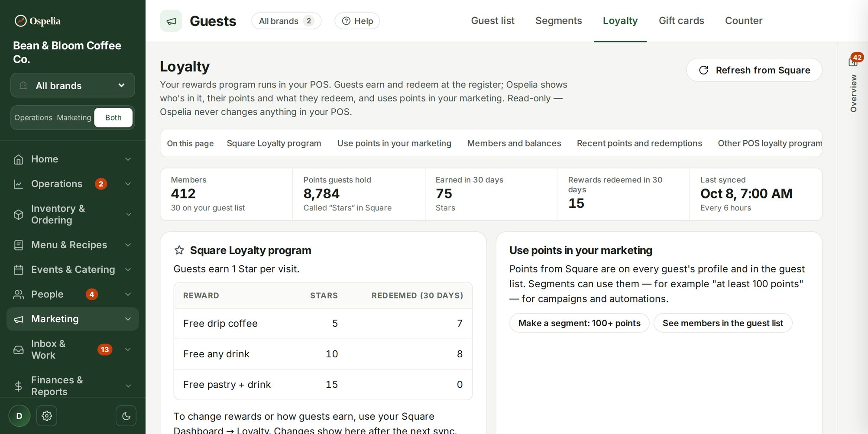Image resolution: width=868 pixels, height=434 pixels.
Task: Click the Home house icon in sidebar
Action: (18, 159)
